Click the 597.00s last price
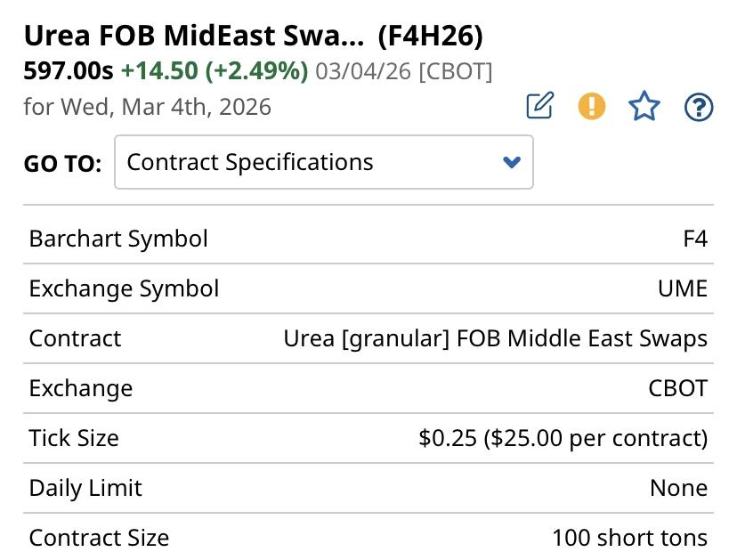This screenshot has width=737, height=560. tap(69, 70)
